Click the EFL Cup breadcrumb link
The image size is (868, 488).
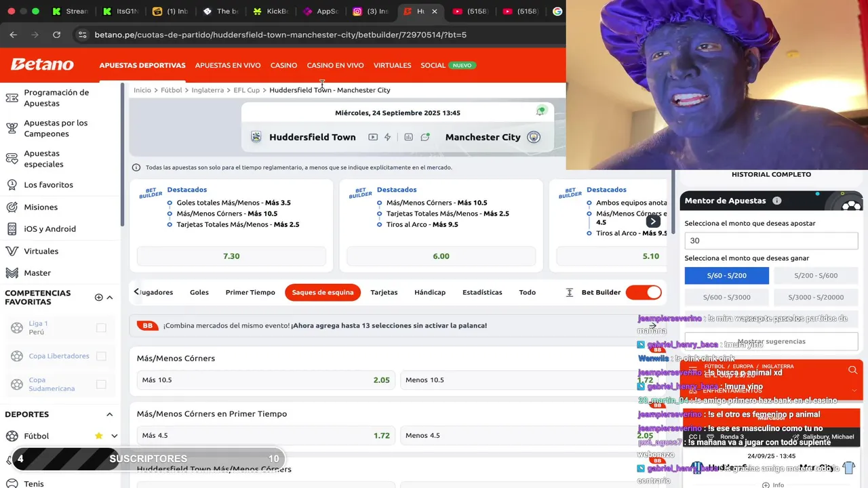(247, 90)
